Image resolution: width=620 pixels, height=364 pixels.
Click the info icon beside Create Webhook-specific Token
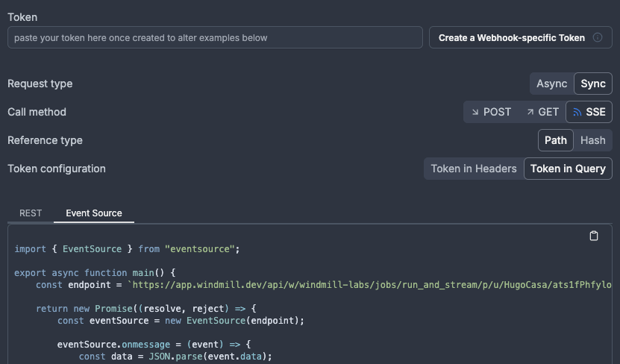(598, 37)
